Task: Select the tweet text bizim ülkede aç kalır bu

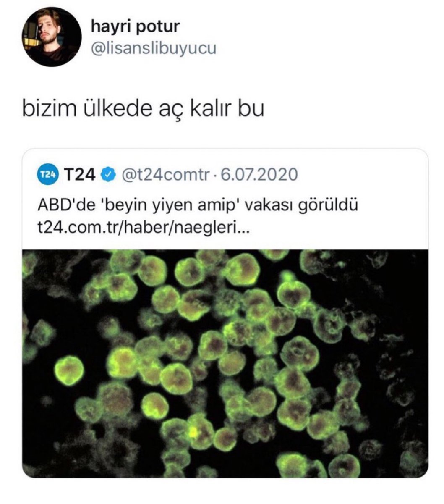Action: [x=143, y=109]
